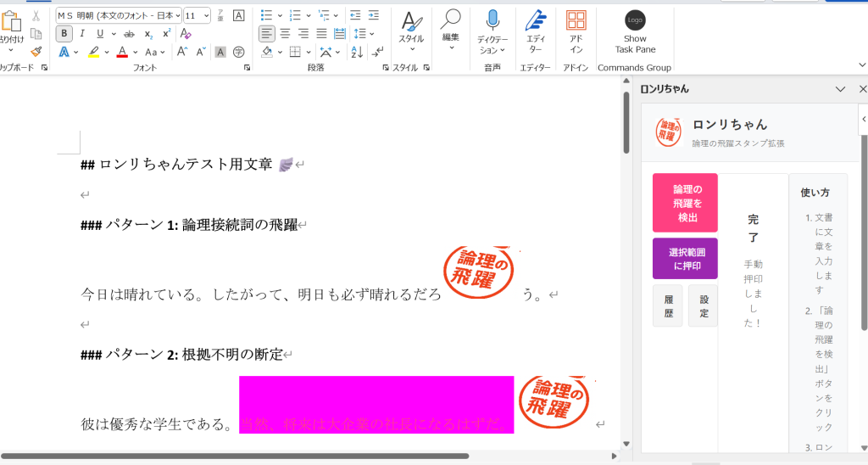Image resolution: width=868 pixels, height=465 pixels.
Task: Toggle Italic formatting
Action: pyautogui.click(x=82, y=34)
